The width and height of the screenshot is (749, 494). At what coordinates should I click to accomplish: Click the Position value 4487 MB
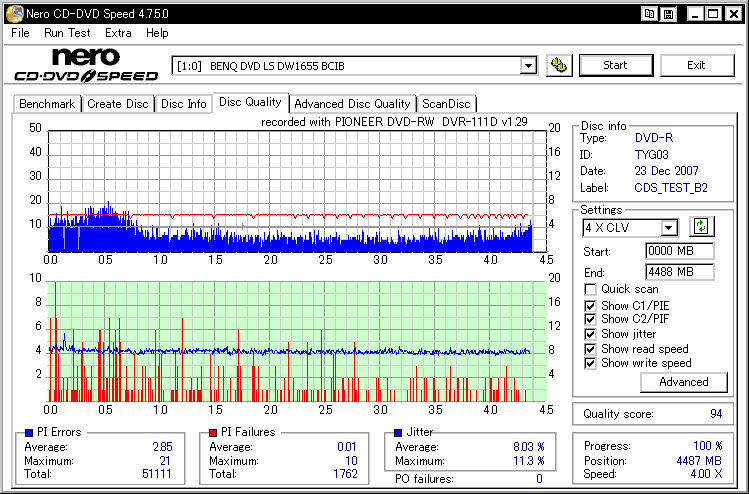click(x=699, y=461)
